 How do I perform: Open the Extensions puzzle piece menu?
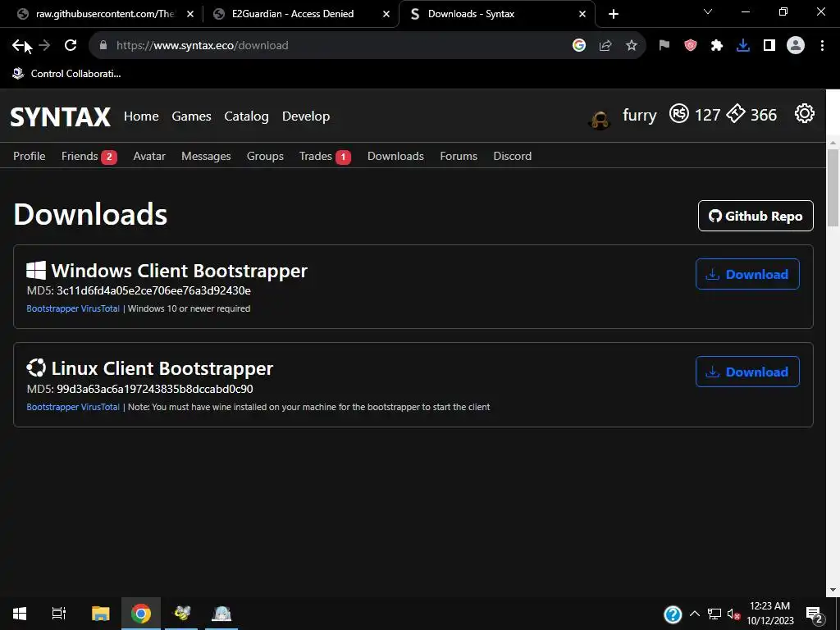click(717, 46)
